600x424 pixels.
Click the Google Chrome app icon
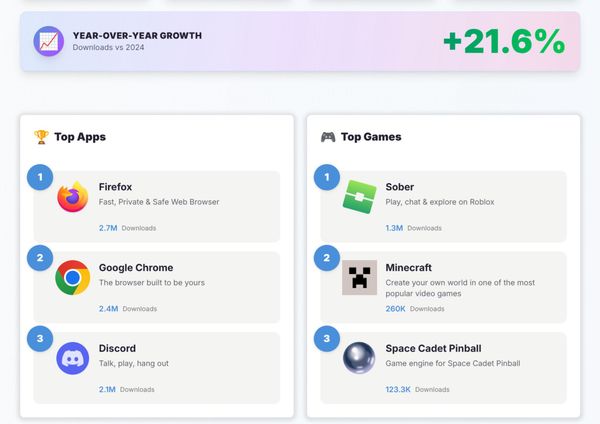pyautogui.click(x=73, y=277)
